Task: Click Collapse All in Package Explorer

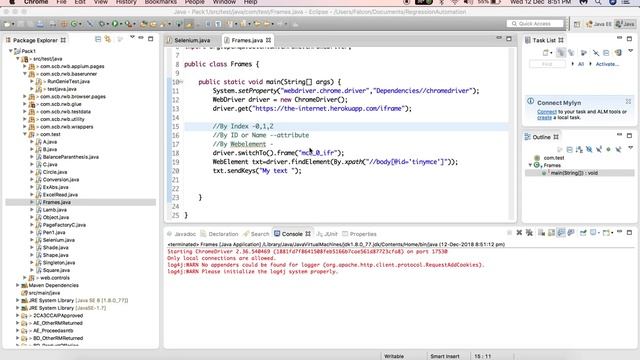Action: [x=98, y=39]
